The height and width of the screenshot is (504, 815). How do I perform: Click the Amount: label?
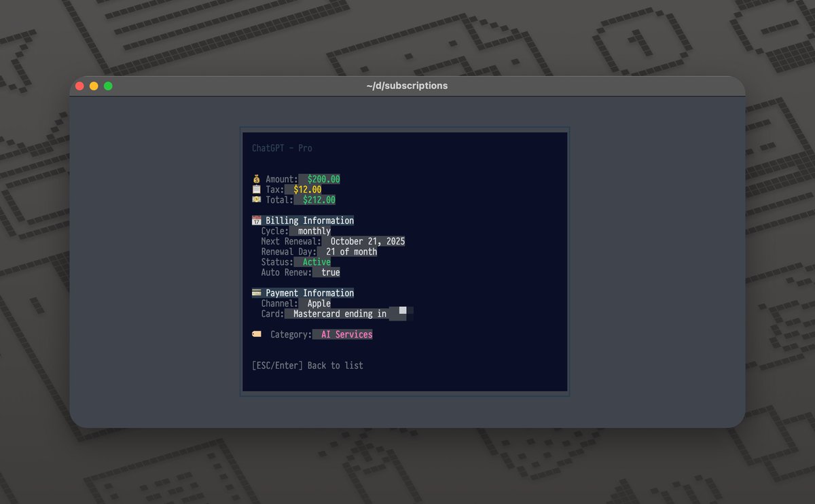pos(282,179)
